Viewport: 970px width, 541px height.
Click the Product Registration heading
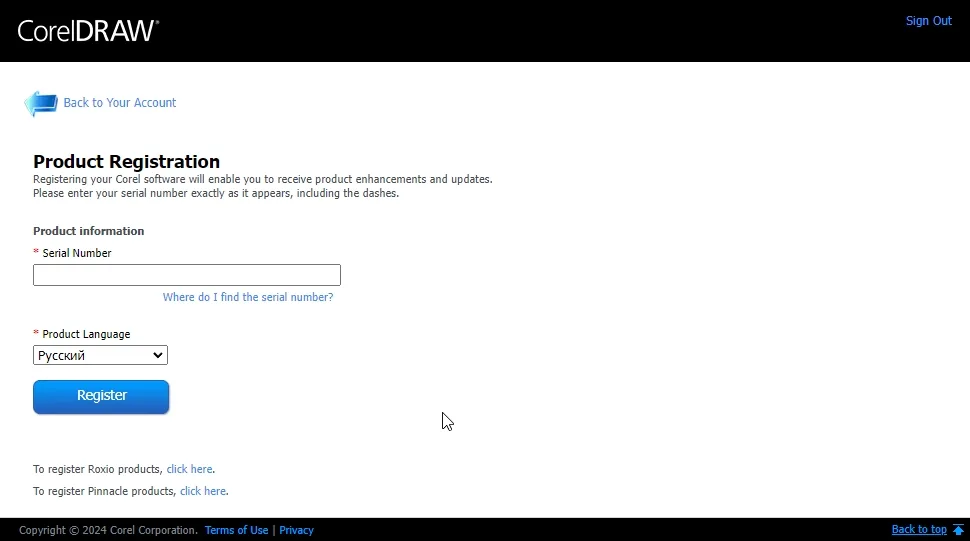point(126,162)
